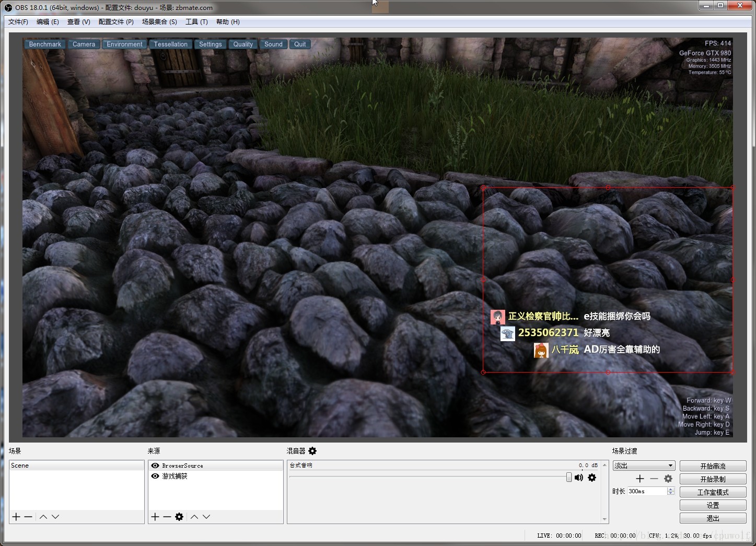Viewport: 756px width, 546px height.
Task: Move scene down with the down arrow
Action: pos(55,517)
